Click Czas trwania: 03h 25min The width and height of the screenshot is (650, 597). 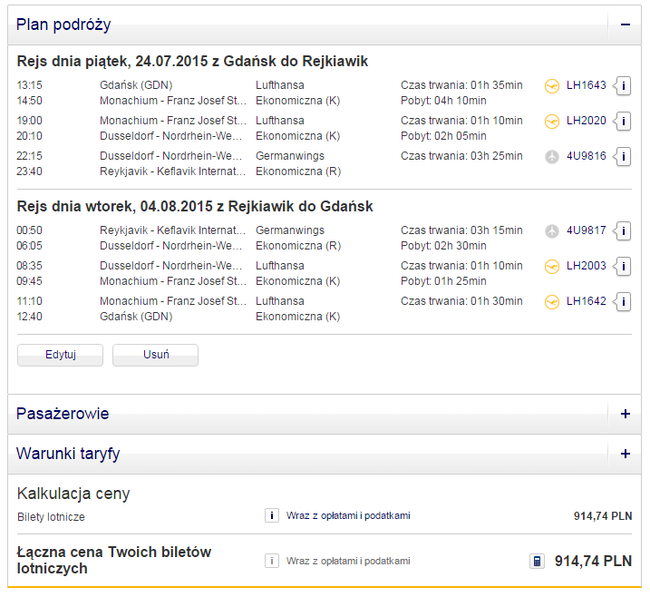pyautogui.click(x=461, y=156)
